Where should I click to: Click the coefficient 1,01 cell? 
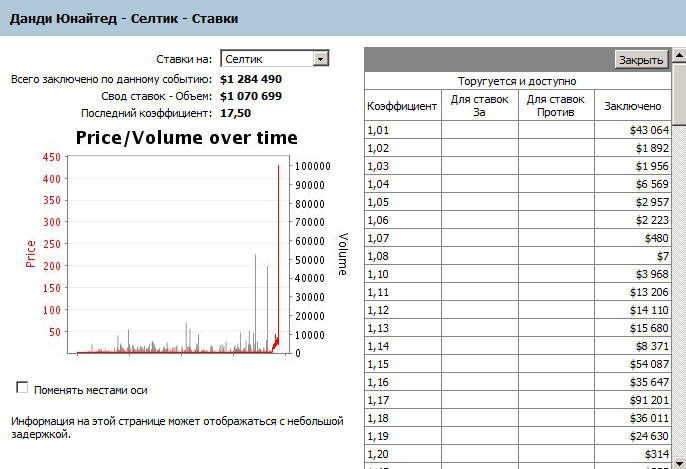point(402,130)
